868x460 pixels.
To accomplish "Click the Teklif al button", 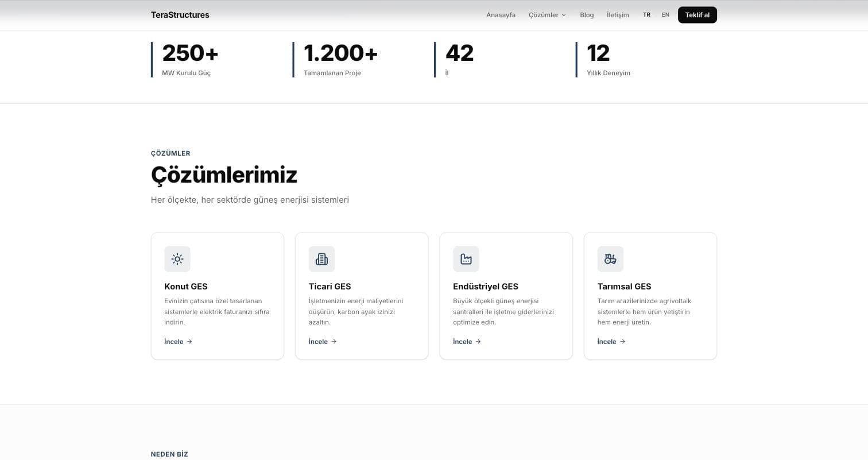I will click(697, 15).
